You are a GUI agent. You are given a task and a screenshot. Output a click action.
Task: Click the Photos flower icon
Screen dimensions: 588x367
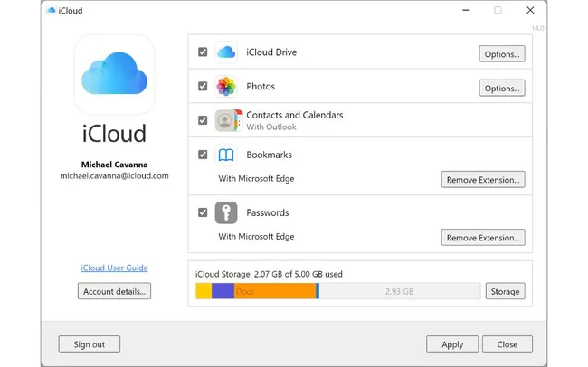pos(226,86)
